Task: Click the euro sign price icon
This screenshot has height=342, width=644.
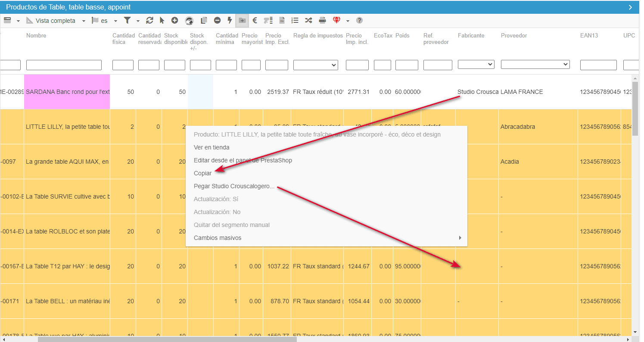Action: point(255,20)
